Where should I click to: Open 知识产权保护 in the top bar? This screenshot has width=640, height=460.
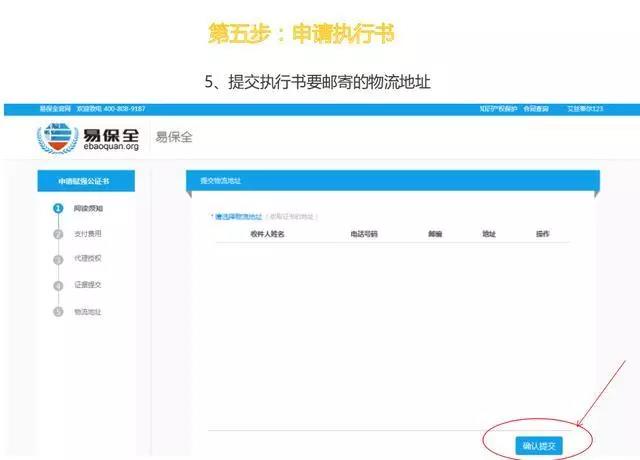coord(498,109)
